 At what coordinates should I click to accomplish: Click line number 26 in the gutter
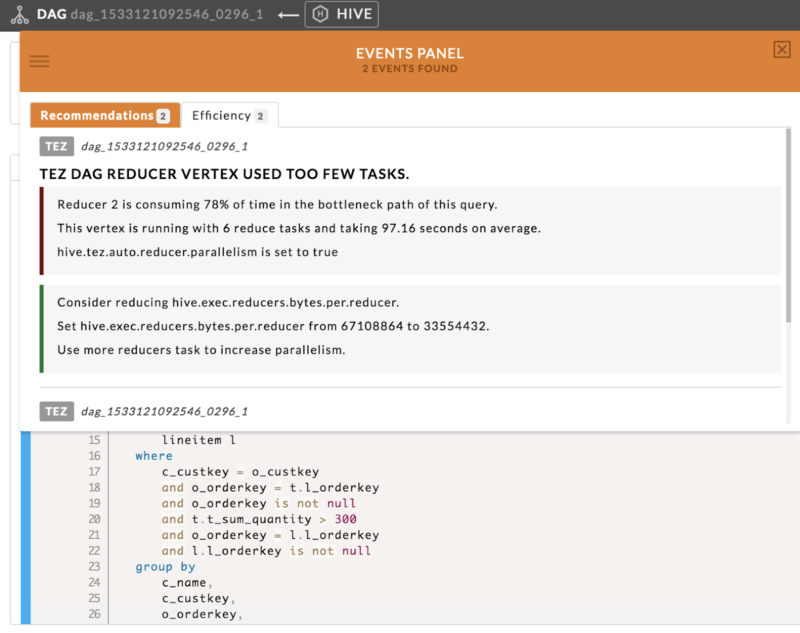click(94, 614)
